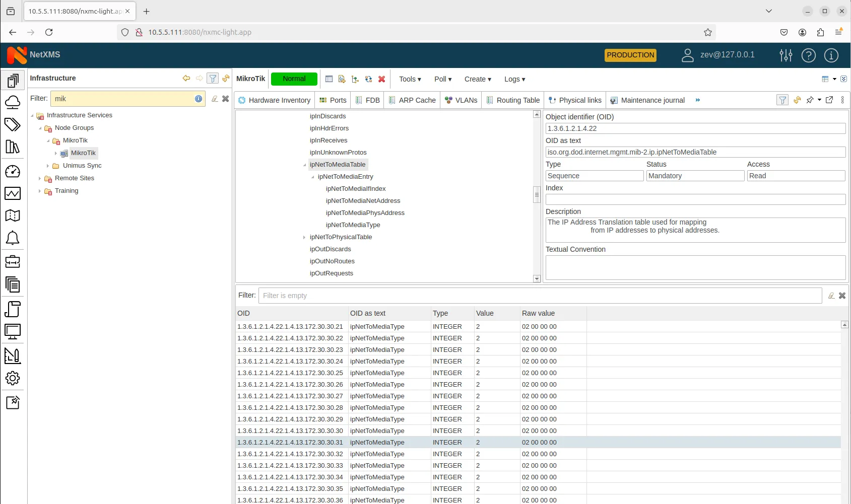Toggle the filter funnel in Infrastructure header
Screen dimensions: 851x504
click(213, 78)
